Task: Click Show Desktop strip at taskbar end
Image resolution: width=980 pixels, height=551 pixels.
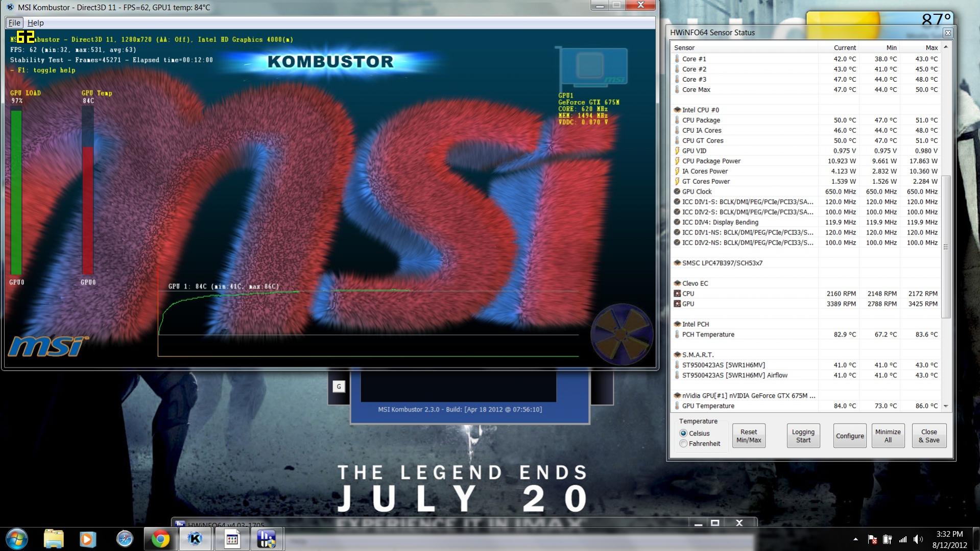Action: (x=976, y=539)
